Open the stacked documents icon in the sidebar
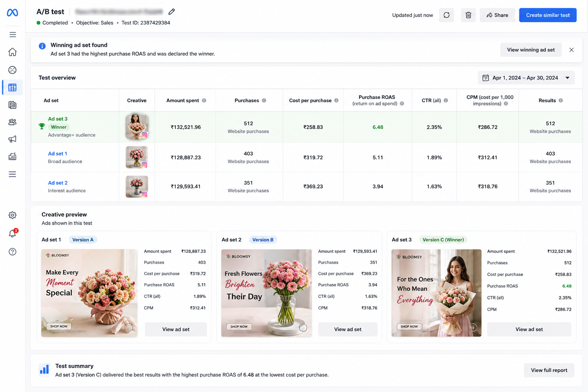Image resolution: width=588 pixels, height=392 pixels. 13,105
